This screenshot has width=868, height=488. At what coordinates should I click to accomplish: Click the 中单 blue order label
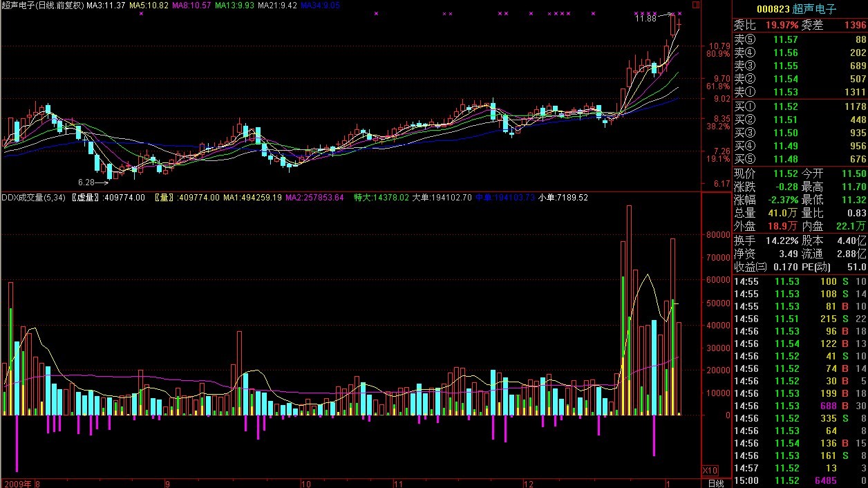coord(505,198)
